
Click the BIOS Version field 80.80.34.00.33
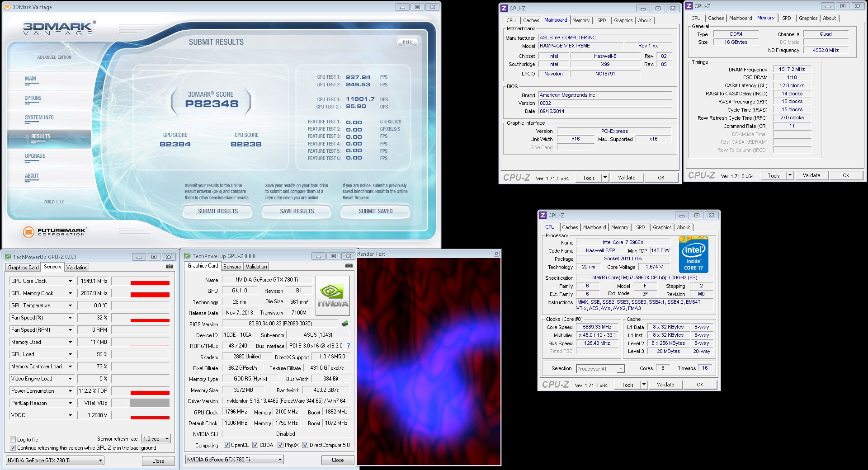pyautogui.click(x=280, y=324)
